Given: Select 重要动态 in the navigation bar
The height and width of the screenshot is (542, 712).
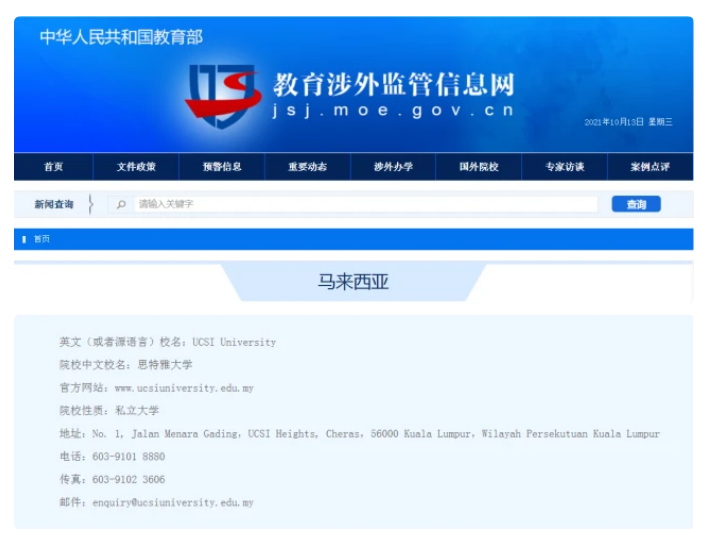Looking at the screenshot, I should tap(307, 167).
